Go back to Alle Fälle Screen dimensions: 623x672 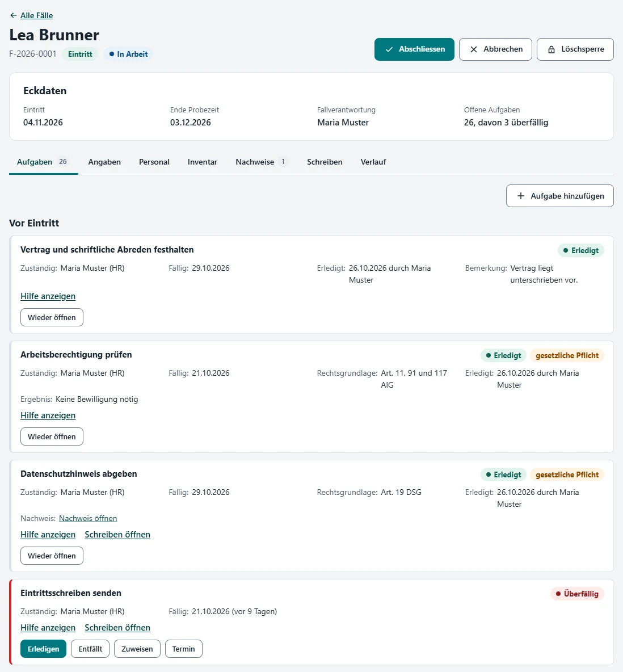coord(36,15)
